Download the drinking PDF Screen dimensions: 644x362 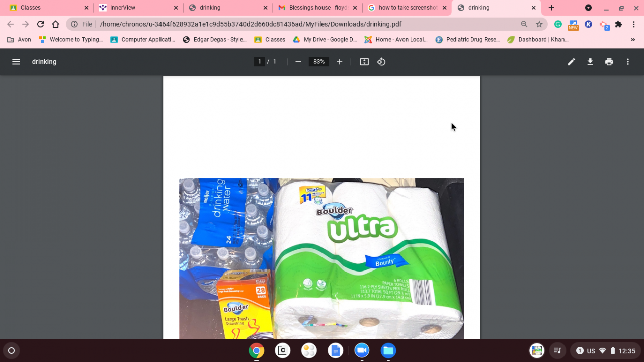pos(590,62)
